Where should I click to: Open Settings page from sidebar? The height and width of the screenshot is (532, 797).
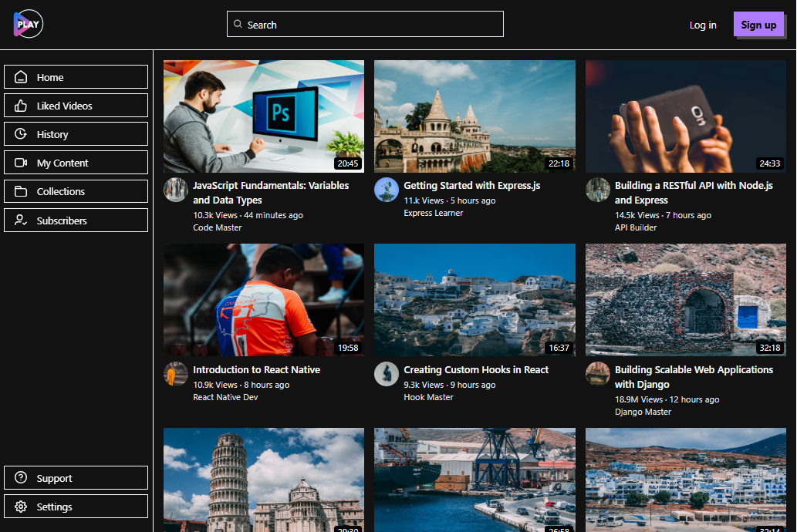tap(76, 507)
